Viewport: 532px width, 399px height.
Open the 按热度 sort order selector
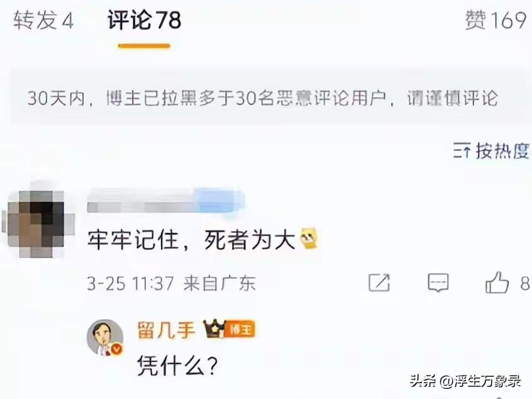pos(491,150)
